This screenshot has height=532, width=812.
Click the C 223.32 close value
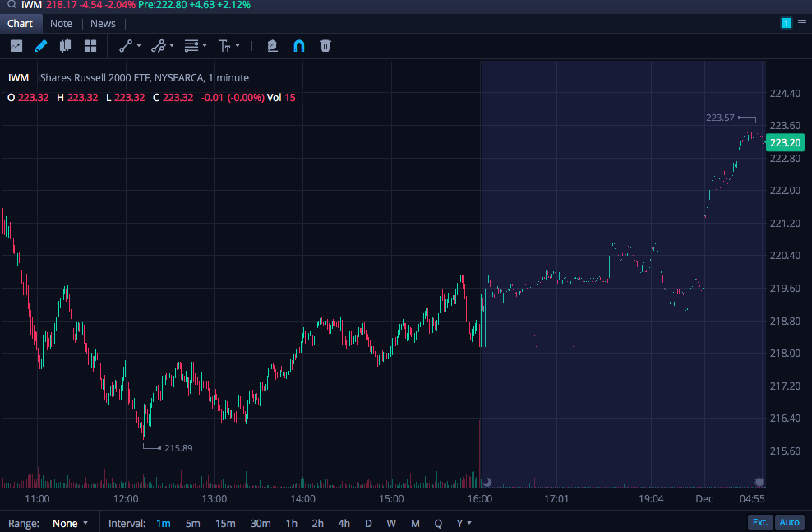point(173,97)
